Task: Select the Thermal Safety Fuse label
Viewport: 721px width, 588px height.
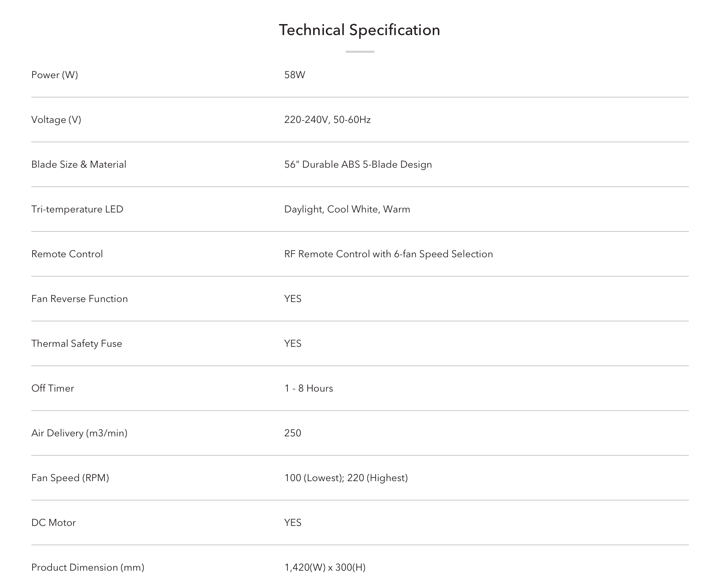Action: click(76, 344)
